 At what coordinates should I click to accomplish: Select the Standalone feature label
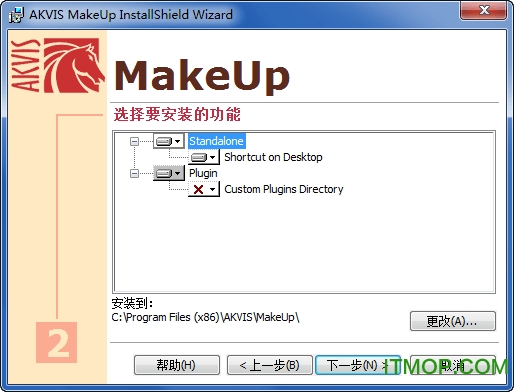[216, 141]
